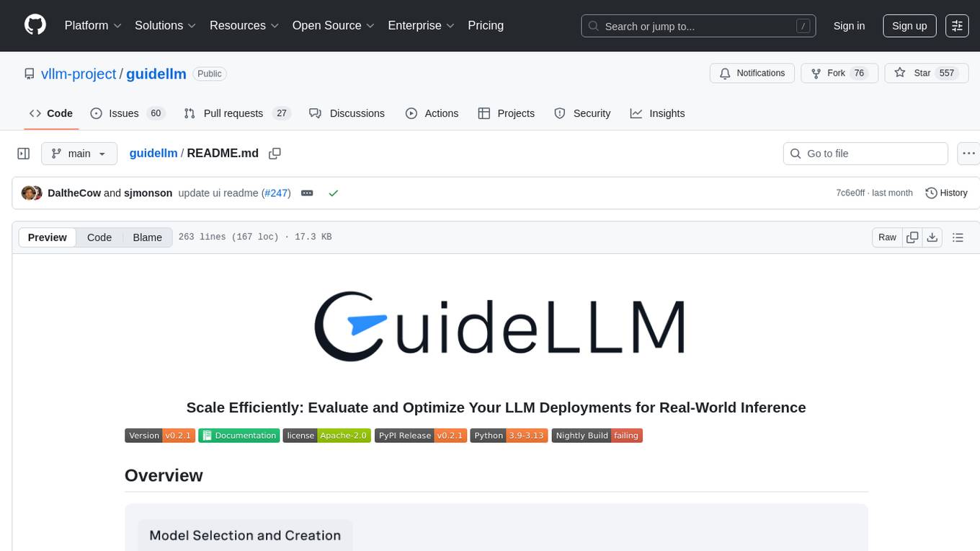Viewport: 980px width, 551px height.
Task: Select the Blame view
Action: pos(147,237)
